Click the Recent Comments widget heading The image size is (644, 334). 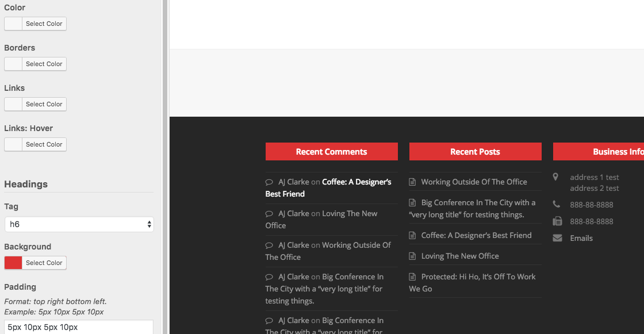[x=331, y=152]
